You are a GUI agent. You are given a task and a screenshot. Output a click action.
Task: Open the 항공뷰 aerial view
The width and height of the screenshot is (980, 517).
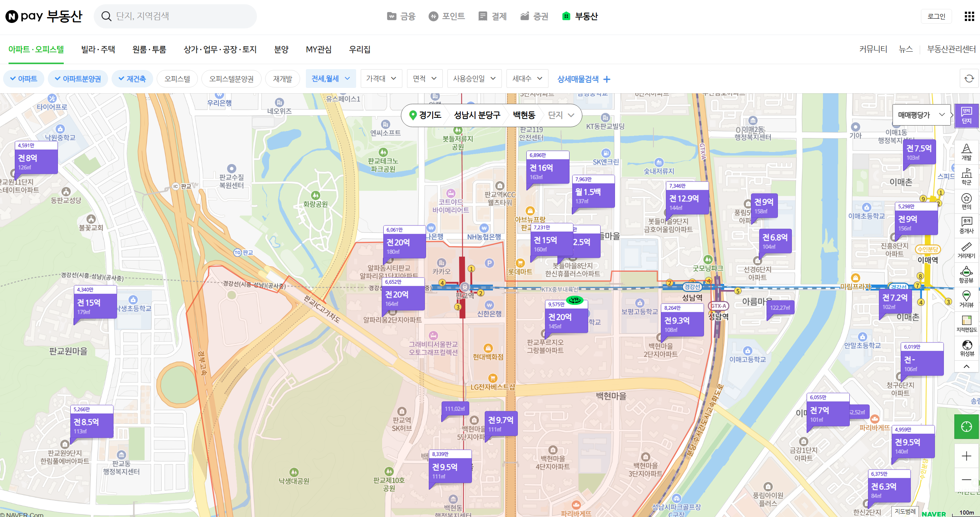pyautogui.click(x=966, y=275)
